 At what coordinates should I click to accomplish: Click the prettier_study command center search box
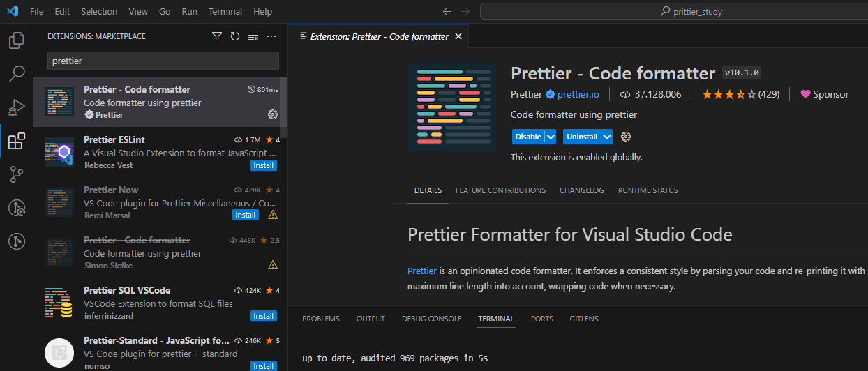click(673, 11)
